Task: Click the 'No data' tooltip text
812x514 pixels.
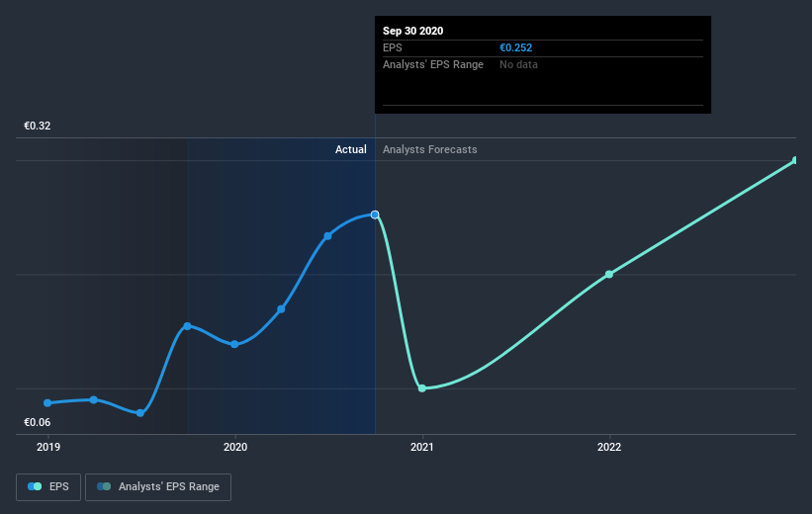Action: pyautogui.click(x=518, y=64)
